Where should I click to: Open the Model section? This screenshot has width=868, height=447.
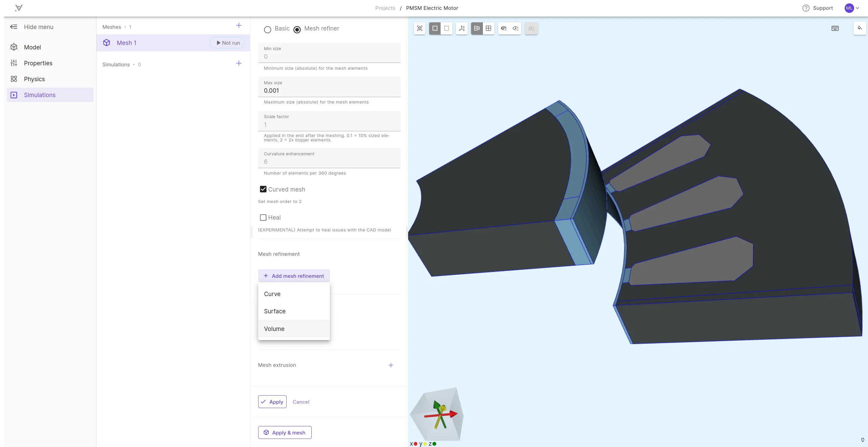tap(50, 47)
